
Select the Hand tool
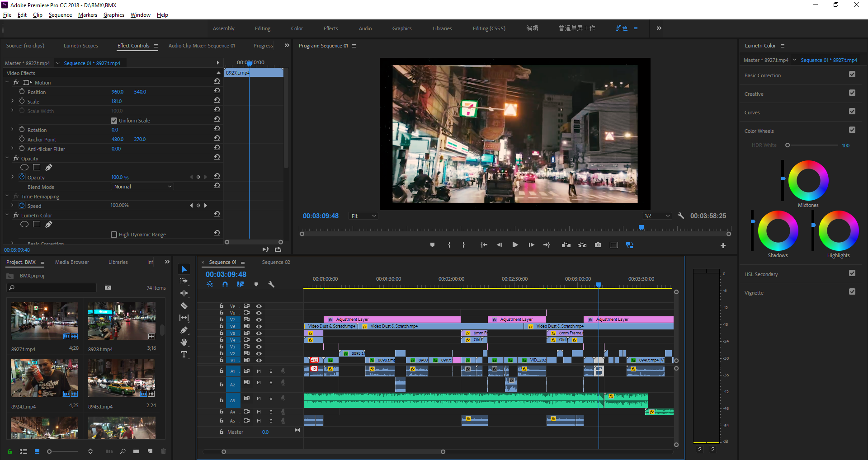tap(184, 342)
